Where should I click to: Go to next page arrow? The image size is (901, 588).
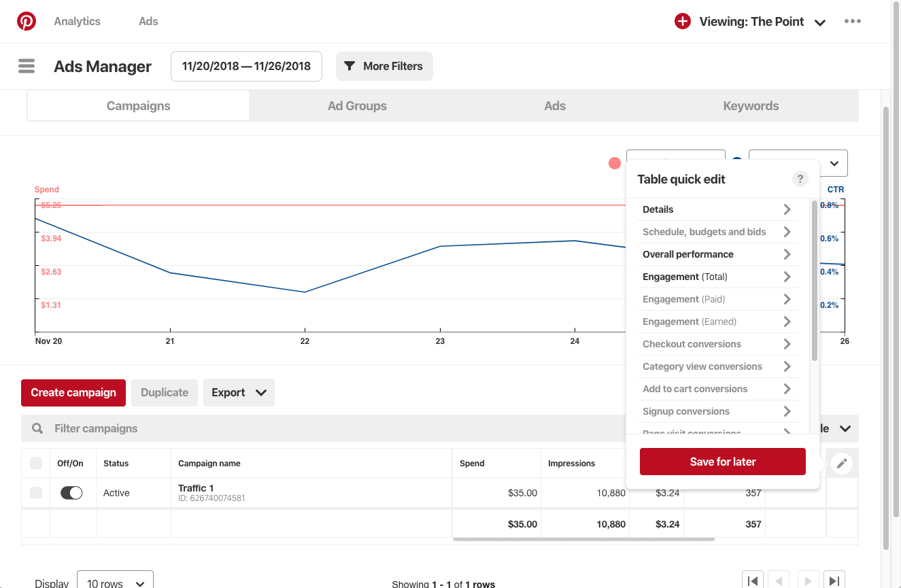click(808, 581)
